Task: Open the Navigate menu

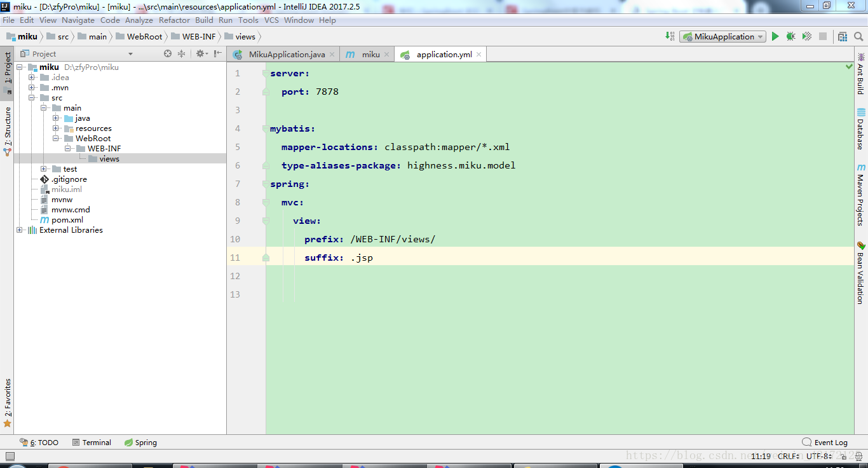Action: (78, 20)
